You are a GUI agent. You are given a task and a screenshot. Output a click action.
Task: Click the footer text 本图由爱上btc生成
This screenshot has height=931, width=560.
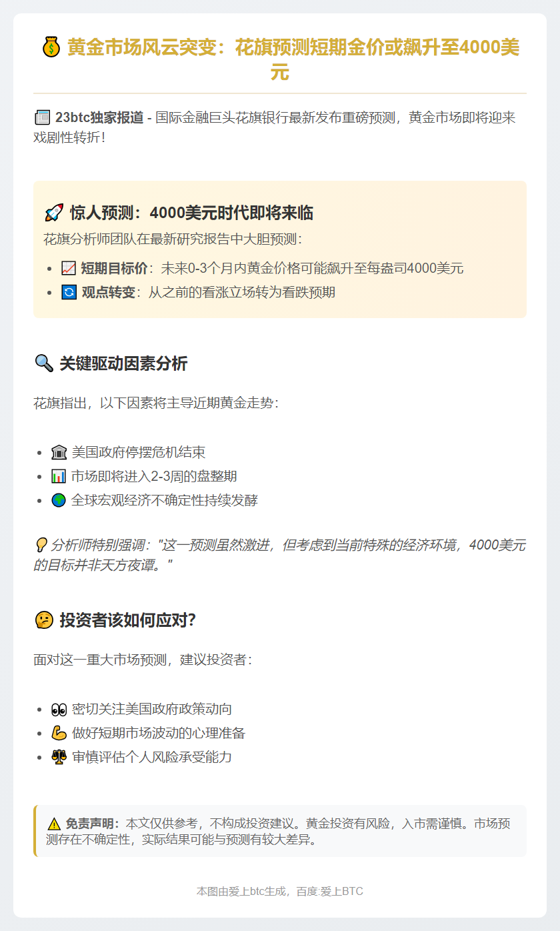(x=280, y=891)
